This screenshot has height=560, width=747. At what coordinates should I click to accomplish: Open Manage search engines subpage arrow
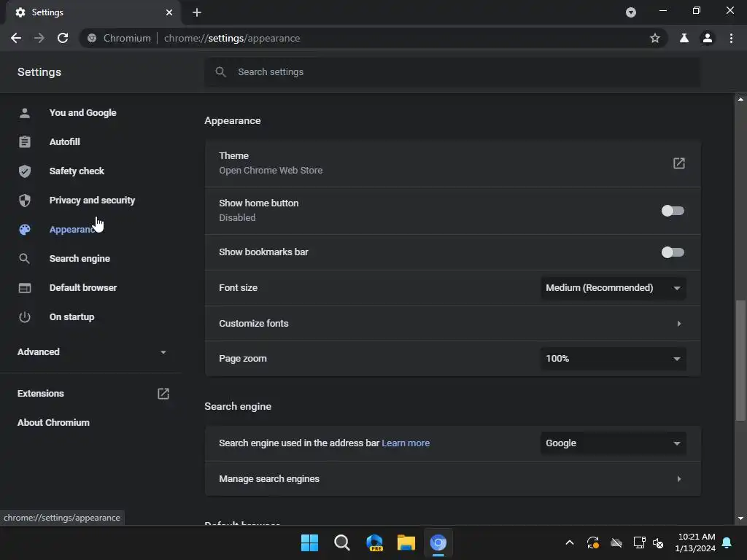coord(679,479)
